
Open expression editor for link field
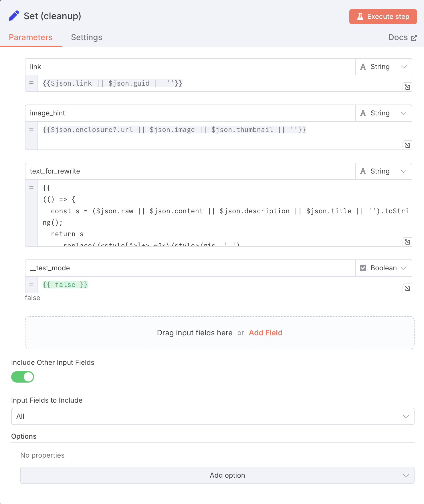click(407, 87)
